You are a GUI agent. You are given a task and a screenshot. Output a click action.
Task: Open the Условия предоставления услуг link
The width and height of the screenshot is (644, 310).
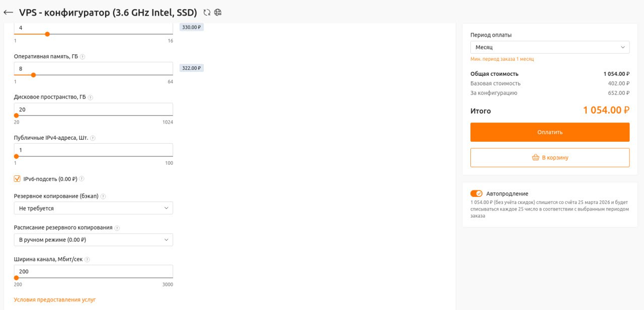coord(55,300)
